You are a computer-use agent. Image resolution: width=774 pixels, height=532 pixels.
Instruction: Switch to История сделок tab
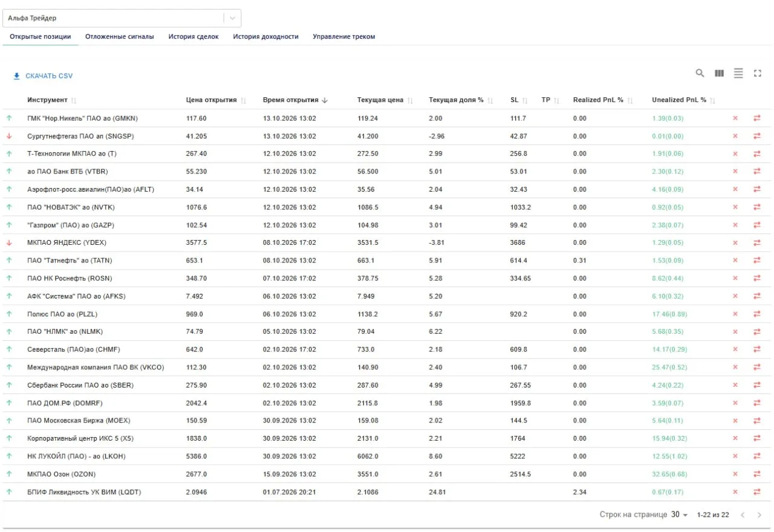tap(193, 36)
